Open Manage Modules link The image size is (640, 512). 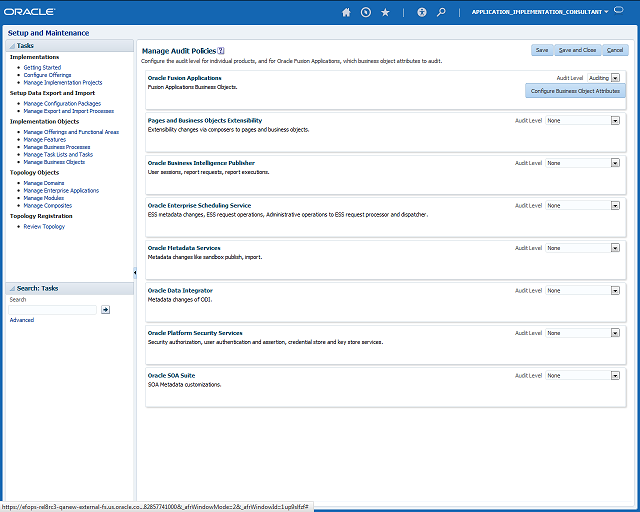[x=44, y=198]
